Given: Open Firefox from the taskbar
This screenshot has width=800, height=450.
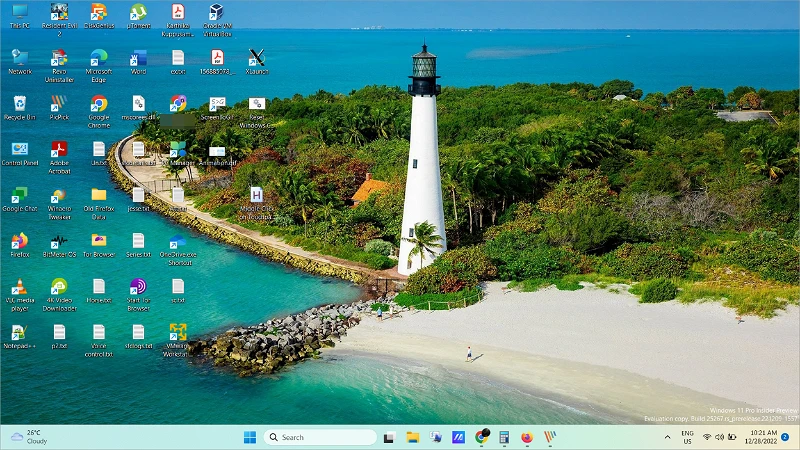Looking at the screenshot, I should pos(527,437).
